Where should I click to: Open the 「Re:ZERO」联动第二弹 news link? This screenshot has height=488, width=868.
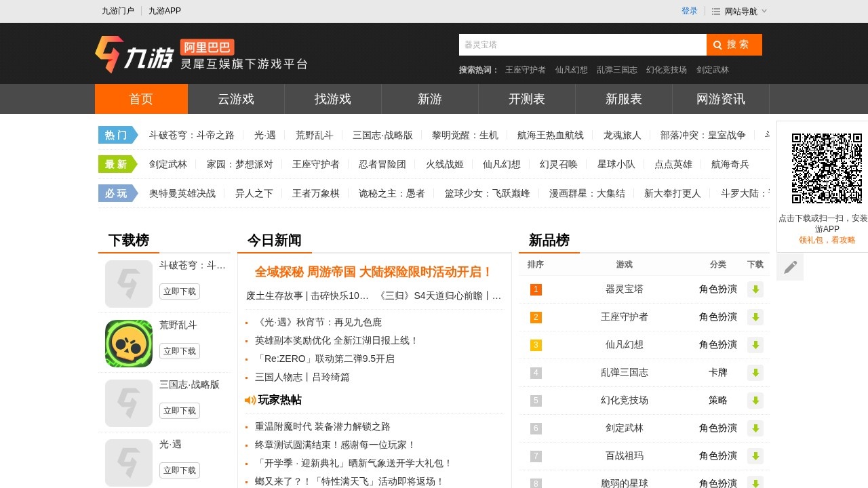click(x=325, y=359)
